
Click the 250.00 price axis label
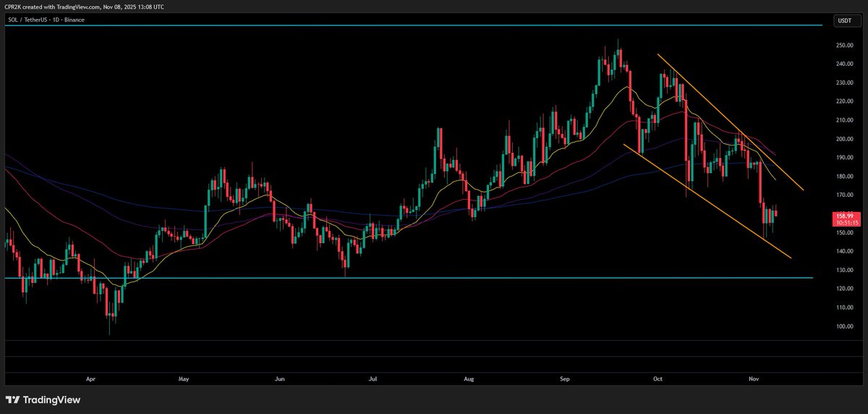click(845, 45)
